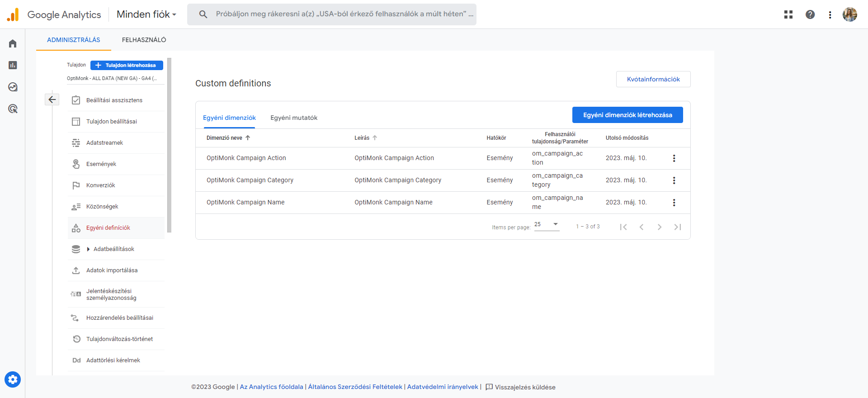868x398 pixels.
Task: Click the search magnifier icon
Action: (203, 14)
